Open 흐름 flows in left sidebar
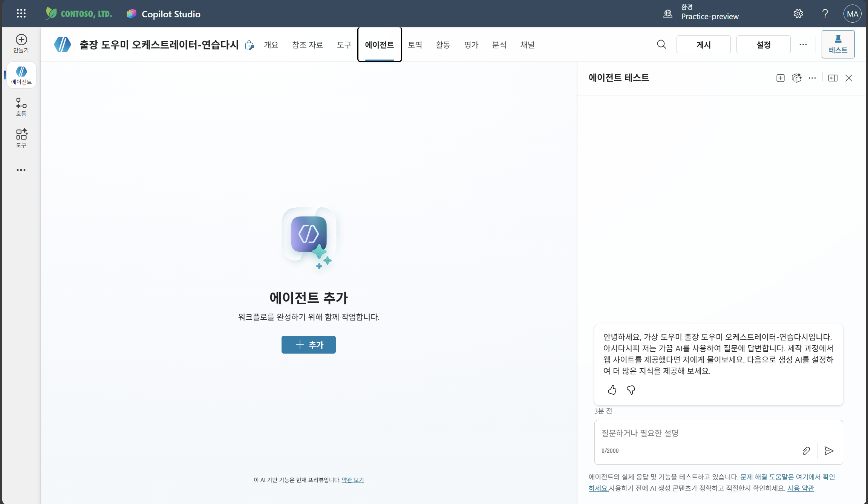This screenshot has height=504, width=868. [x=21, y=107]
